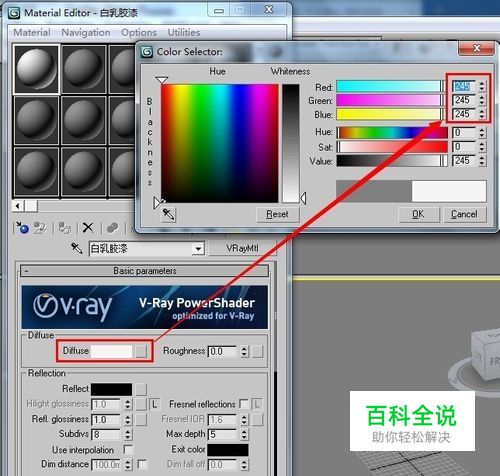Click the old color gray swatch
500x476 pixels.
tap(374, 191)
